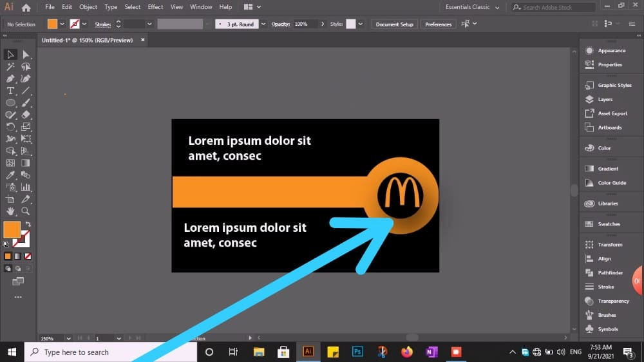The height and width of the screenshot is (362, 644).
Task: Select the Perspective Grid tool
Action: pos(26,151)
